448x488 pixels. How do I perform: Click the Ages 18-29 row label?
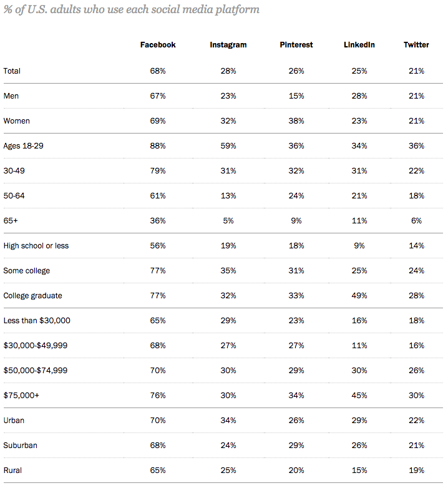pyautogui.click(x=23, y=146)
